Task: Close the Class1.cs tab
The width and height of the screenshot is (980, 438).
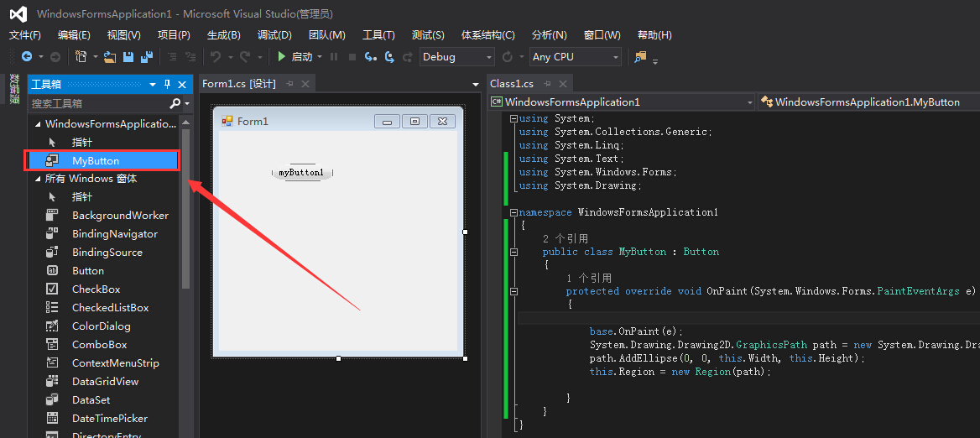Action: (563, 84)
